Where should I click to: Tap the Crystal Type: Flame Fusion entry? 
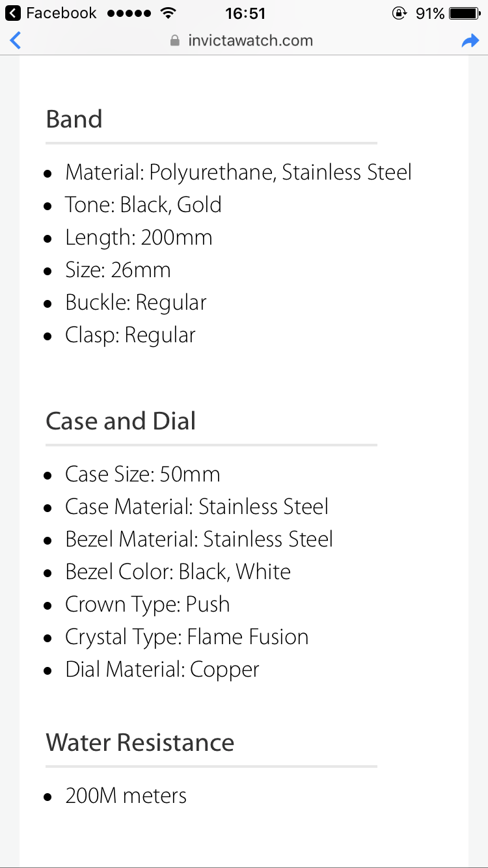[x=187, y=637]
